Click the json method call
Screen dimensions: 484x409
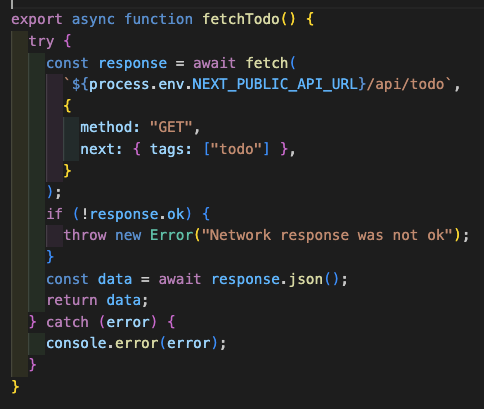tap(306, 279)
